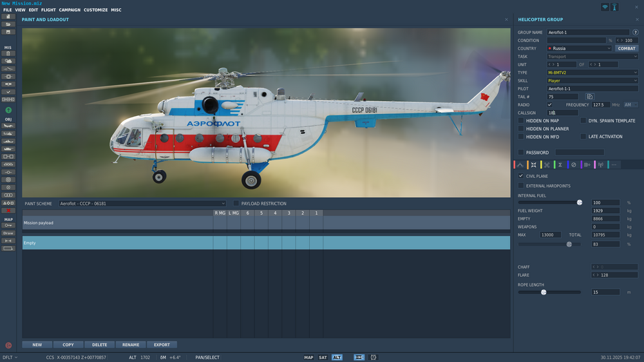Toggle the Password checkbox
Screen dimensions: 644x362
(x=521, y=153)
